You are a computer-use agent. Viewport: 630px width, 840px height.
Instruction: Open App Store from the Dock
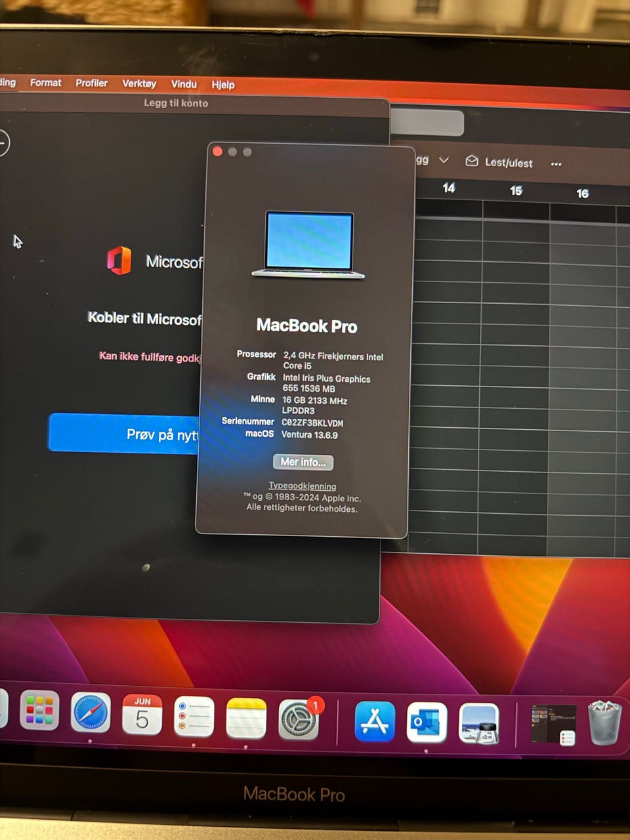(x=375, y=722)
